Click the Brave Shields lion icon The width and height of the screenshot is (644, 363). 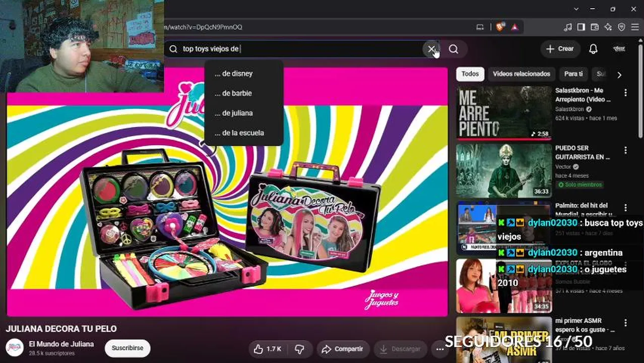point(500,27)
